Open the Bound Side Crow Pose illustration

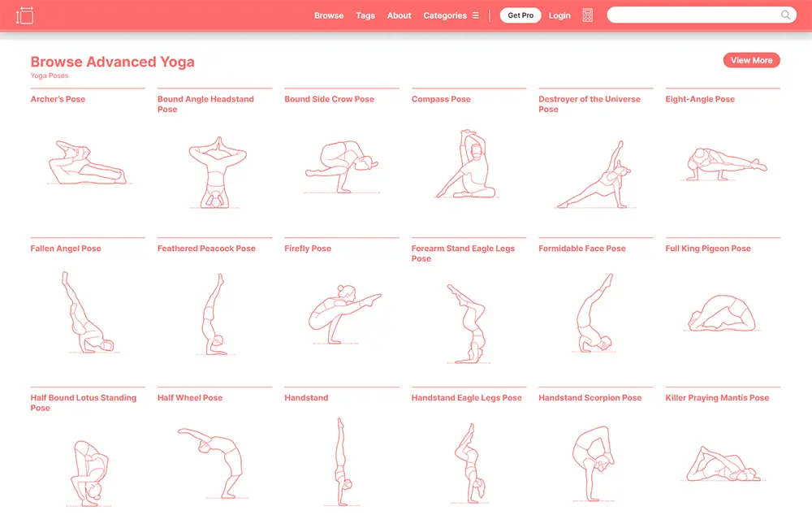342,167
